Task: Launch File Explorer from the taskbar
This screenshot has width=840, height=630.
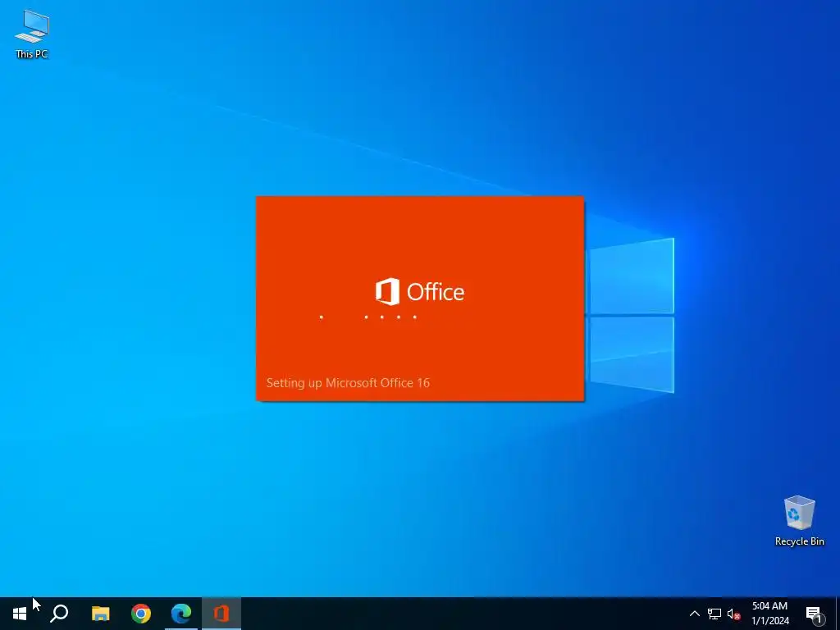Action: 100,614
